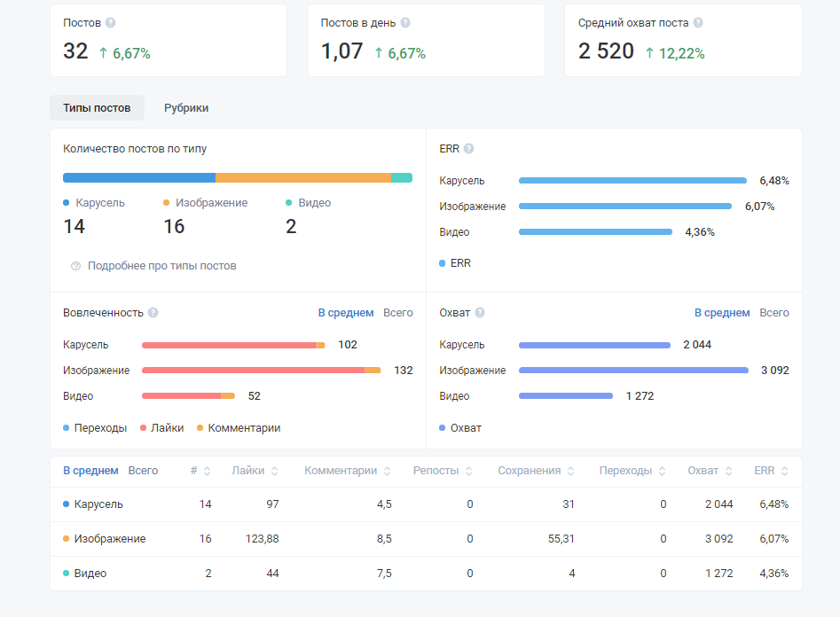Select В среднем in the Вовлеченность chart
This screenshot has height=617, width=840.
pyautogui.click(x=346, y=312)
